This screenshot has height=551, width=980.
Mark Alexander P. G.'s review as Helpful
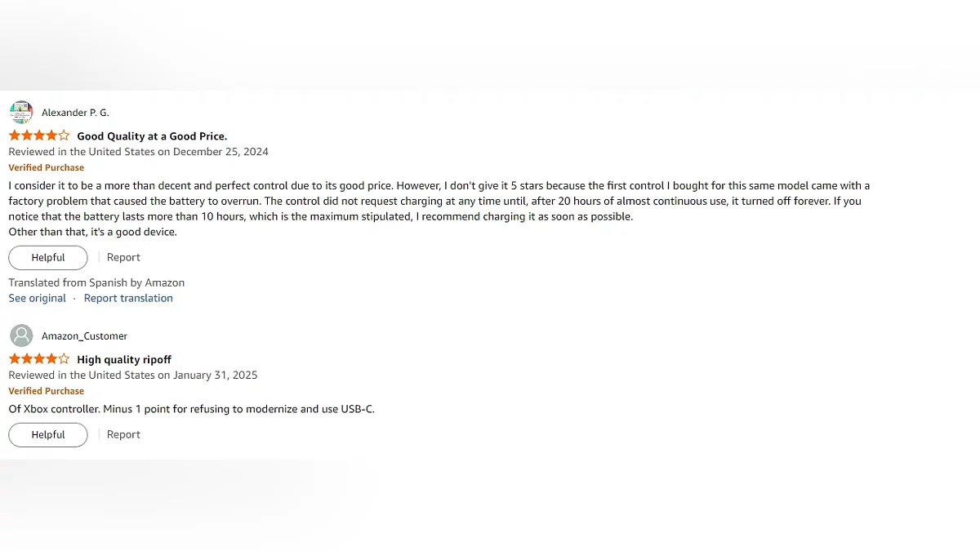tap(48, 258)
